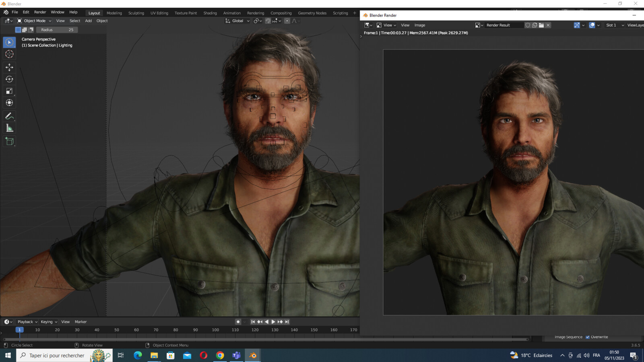Switch to the Shading workspace tab

[x=210, y=13]
